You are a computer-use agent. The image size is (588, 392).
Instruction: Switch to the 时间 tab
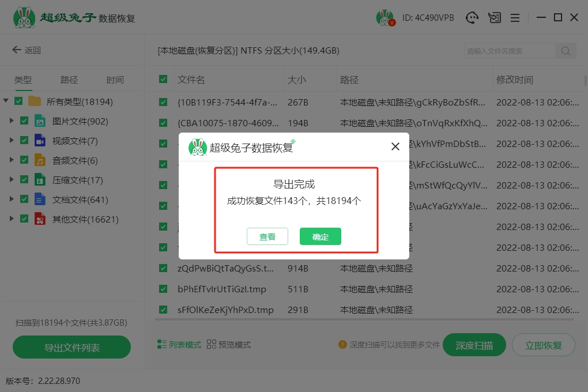point(115,80)
